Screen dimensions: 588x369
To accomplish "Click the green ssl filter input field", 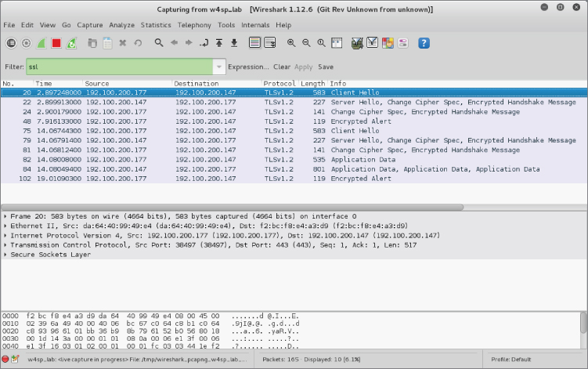I will click(120, 67).
